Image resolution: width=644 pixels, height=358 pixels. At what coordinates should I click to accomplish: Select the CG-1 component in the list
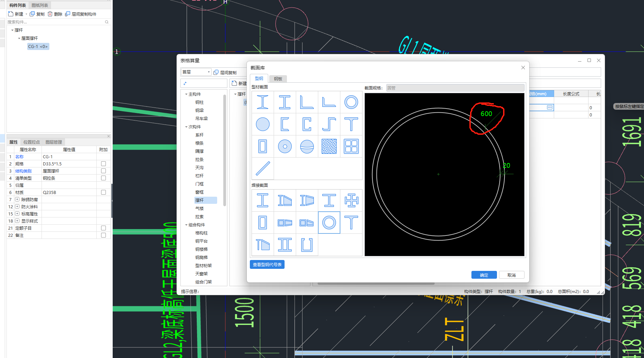pos(38,47)
